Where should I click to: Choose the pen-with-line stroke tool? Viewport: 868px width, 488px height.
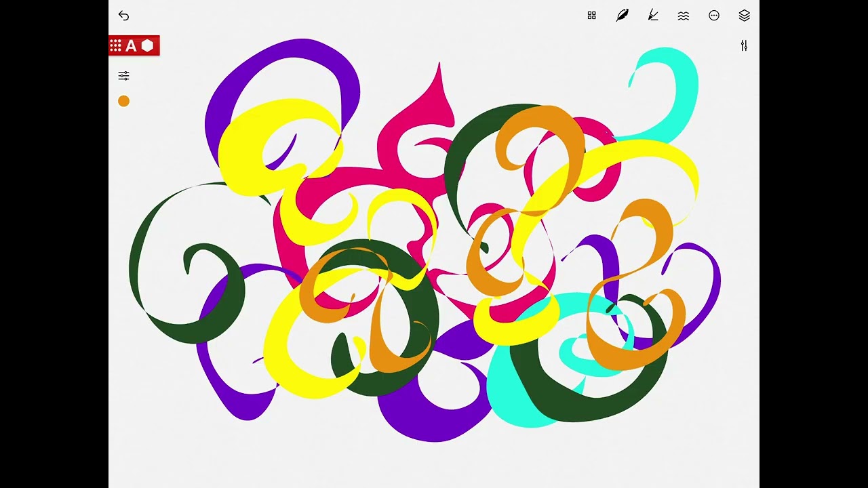click(653, 15)
